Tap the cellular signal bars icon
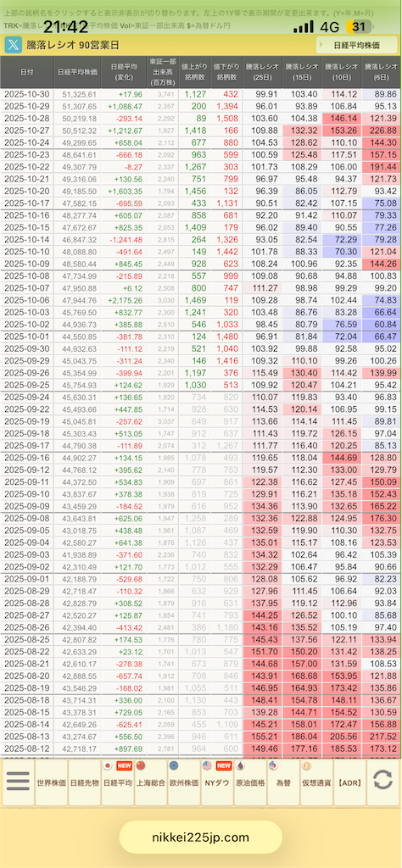 click(x=304, y=26)
